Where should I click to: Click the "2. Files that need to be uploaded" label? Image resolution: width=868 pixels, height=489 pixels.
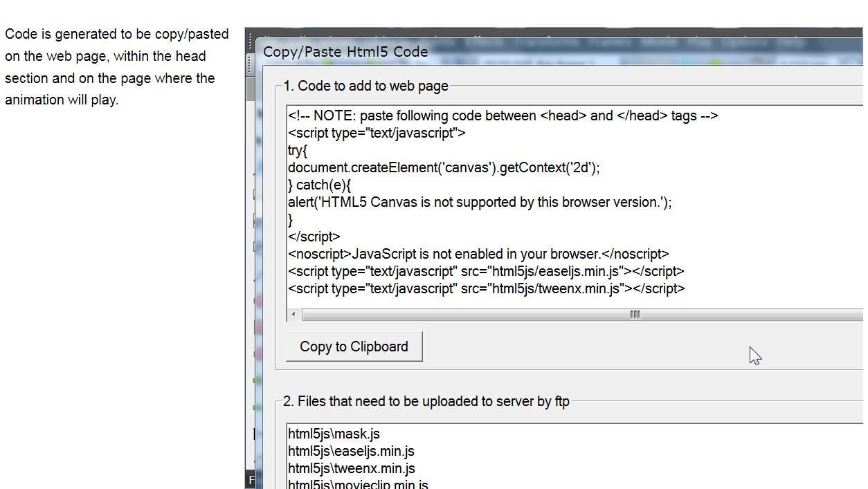click(x=426, y=401)
